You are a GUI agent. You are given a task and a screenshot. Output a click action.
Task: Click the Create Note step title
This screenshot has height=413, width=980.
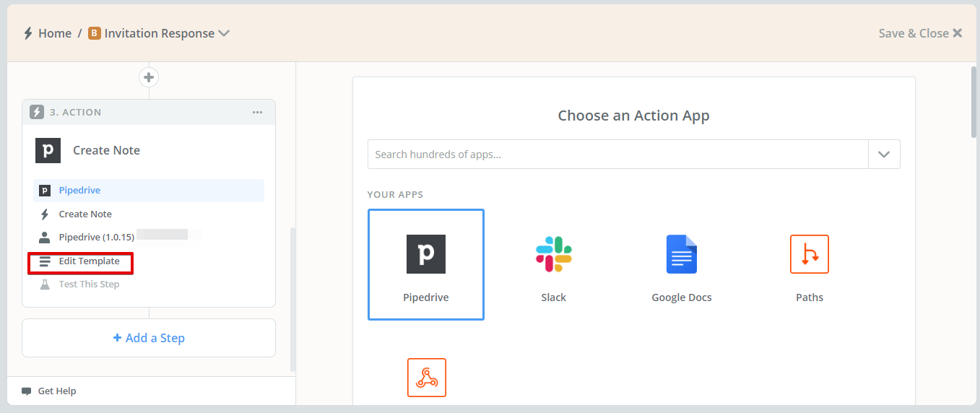click(x=106, y=150)
